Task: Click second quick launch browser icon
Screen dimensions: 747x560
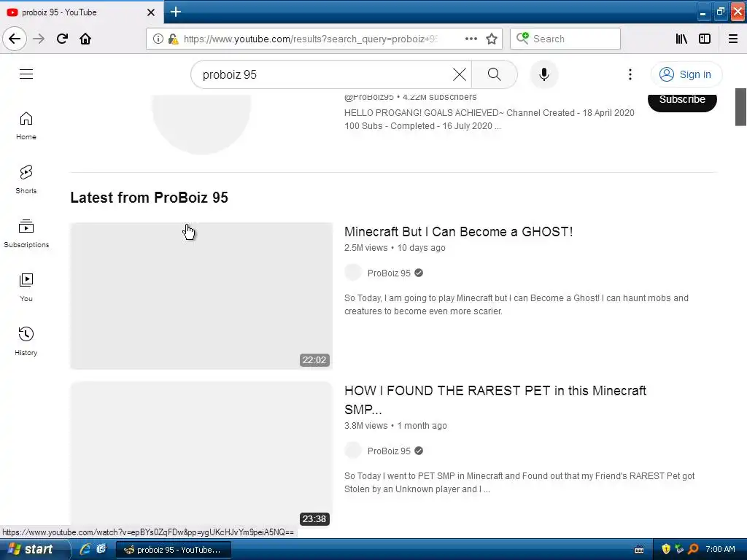Action: [x=101, y=549]
